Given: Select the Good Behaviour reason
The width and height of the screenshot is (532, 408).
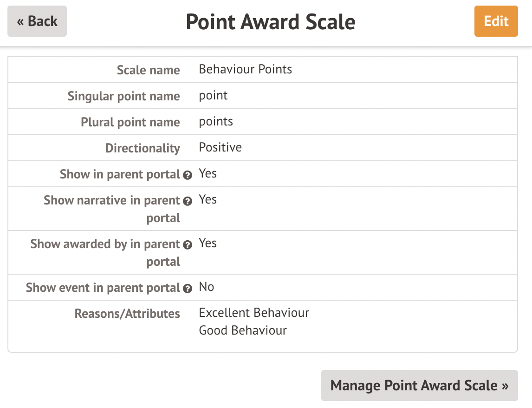Looking at the screenshot, I should (x=243, y=330).
